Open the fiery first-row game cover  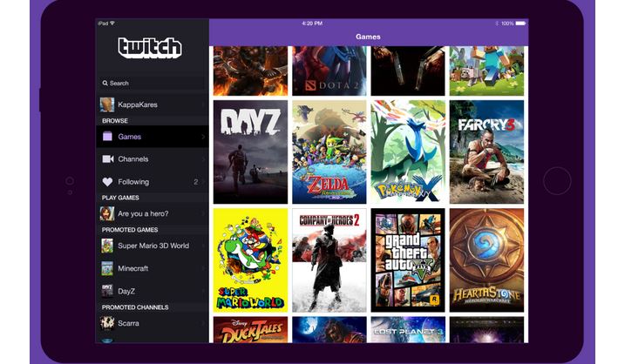(x=250, y=71)
